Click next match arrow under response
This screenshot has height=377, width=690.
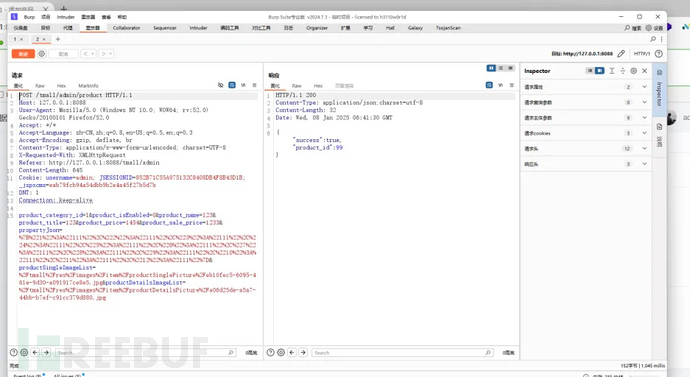[303, 352]
